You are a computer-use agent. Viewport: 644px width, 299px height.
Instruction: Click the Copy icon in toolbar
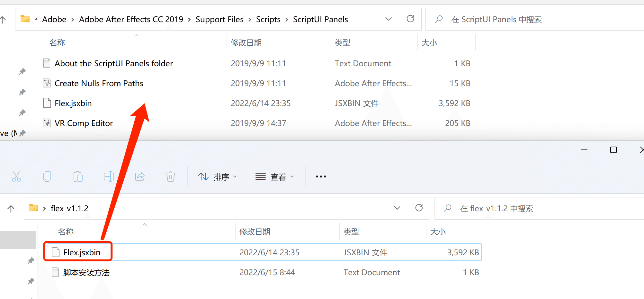[47, 177]
